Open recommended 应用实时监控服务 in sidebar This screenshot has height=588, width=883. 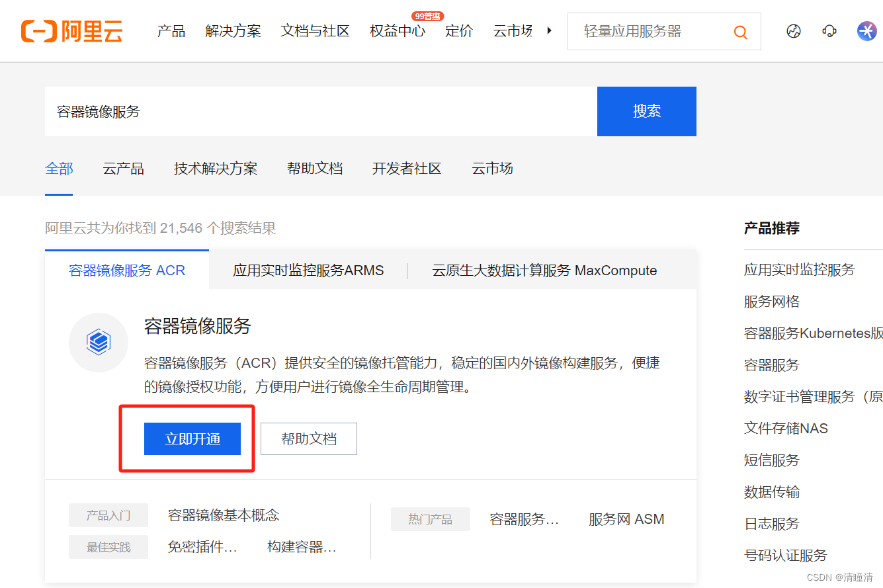[800, 270]
